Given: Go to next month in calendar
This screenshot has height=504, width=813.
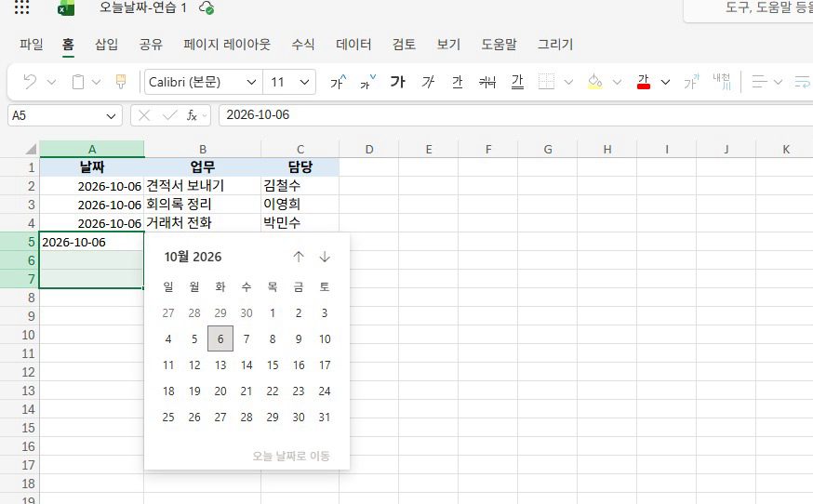Looking at the screenshot, I should (325, 257).
